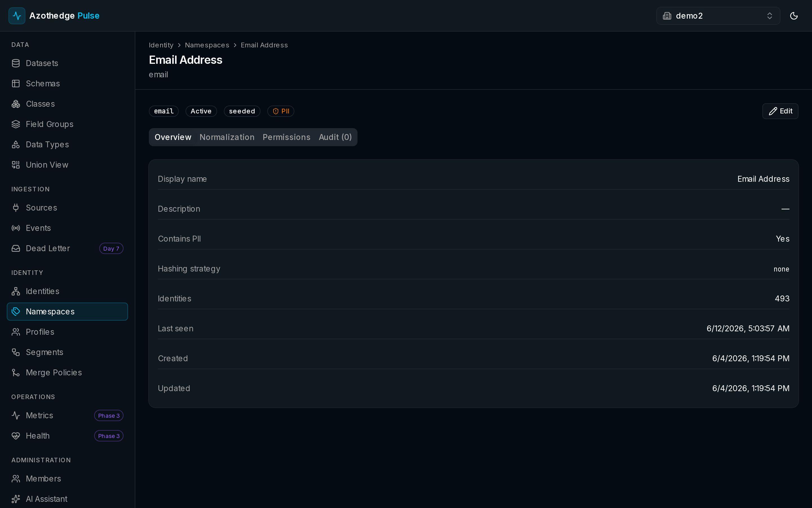Click the Events broadcast icon
The image size is (812, 508).
16,228
